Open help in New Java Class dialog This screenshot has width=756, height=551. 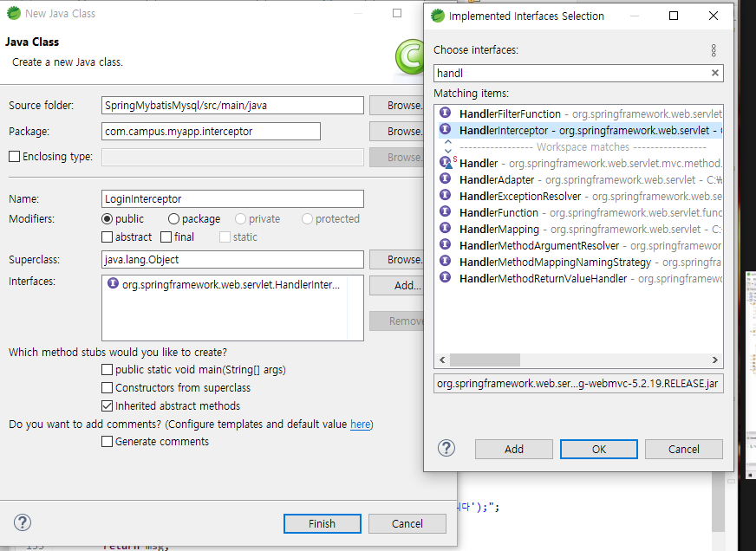(x=23, y=522)
